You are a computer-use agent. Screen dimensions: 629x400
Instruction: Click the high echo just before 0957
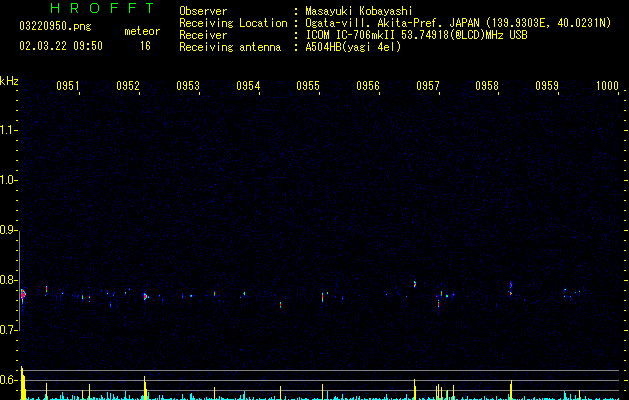coord(415,284)
